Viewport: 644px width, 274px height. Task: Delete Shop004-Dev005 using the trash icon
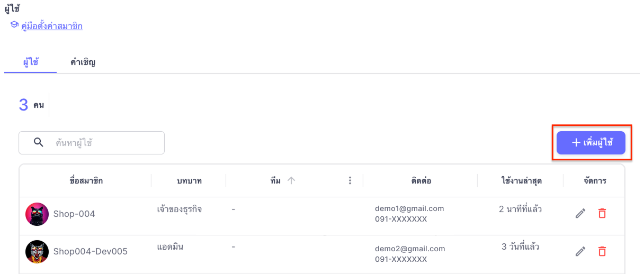[x=602, y=252]
